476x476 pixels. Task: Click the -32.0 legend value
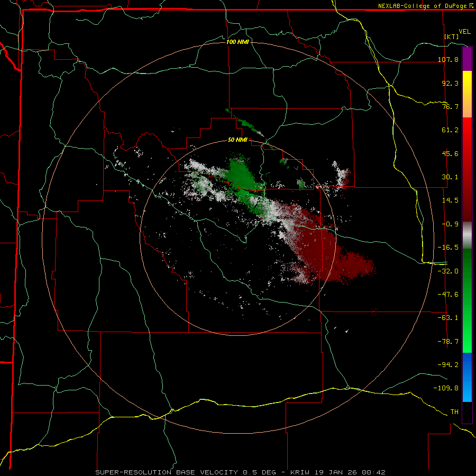pyautogui.click(x=448, y=271)
